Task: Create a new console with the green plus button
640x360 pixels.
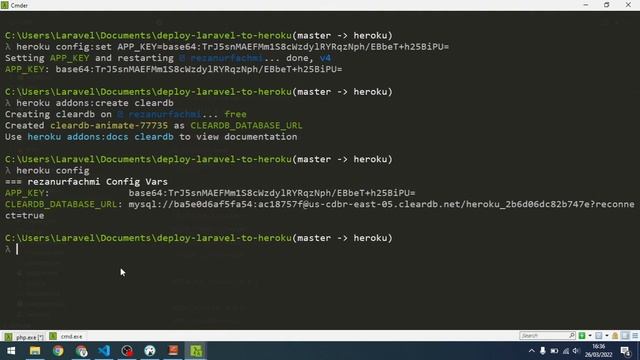Action: point(582,336)
